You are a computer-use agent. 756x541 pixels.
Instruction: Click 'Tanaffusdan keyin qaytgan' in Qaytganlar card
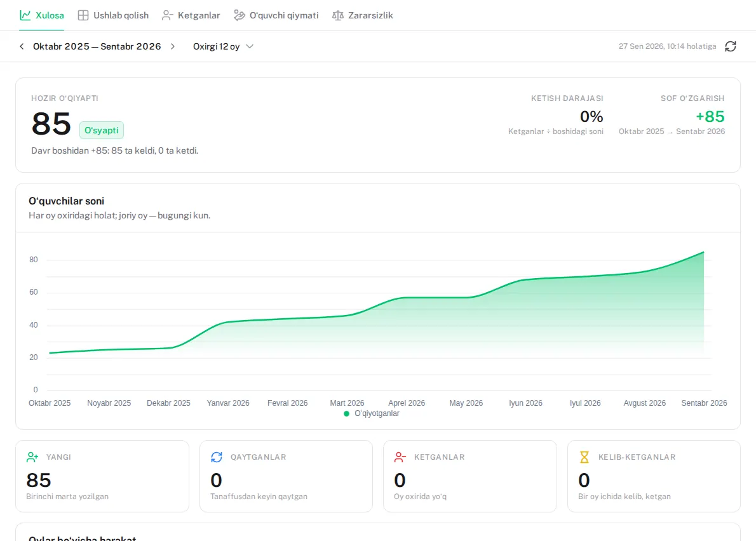click(x=259, y=496)
